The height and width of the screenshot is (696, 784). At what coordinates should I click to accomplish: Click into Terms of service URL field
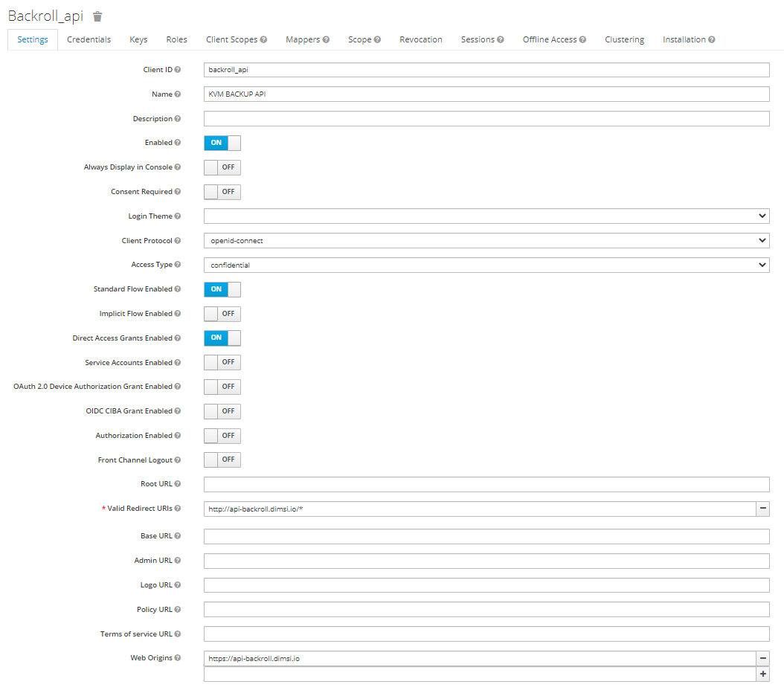(486, 634)
